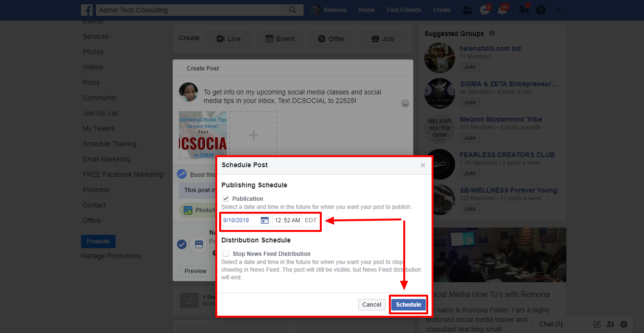The height and width of the screenshot is (333, 644).
Task: Open Find Friends in top bar
Action: (404, 10)
